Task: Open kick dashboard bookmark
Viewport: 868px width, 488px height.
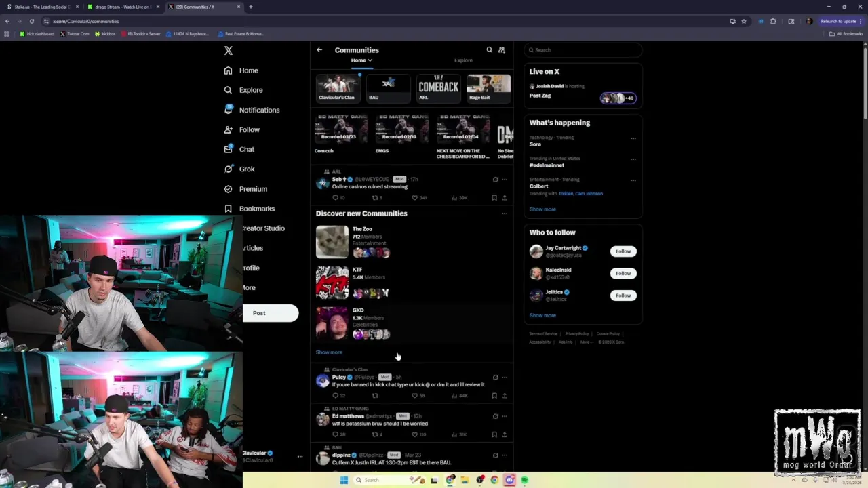Action: point(37,34)
